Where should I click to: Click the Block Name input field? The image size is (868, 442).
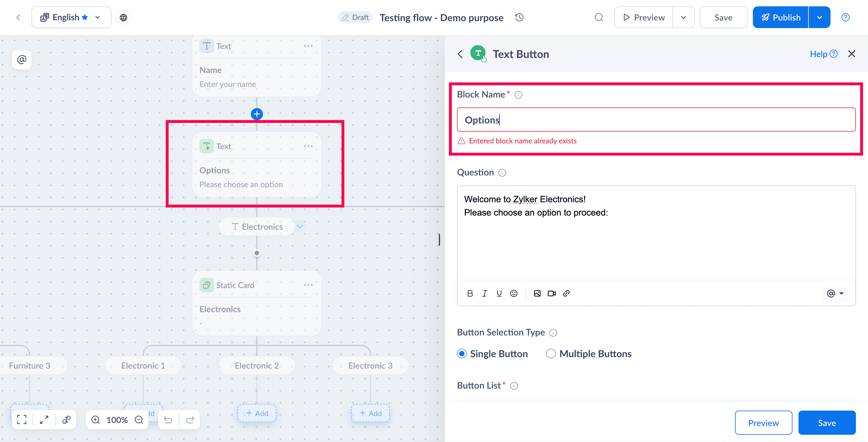pyautogui.click(x=656, y=120)
